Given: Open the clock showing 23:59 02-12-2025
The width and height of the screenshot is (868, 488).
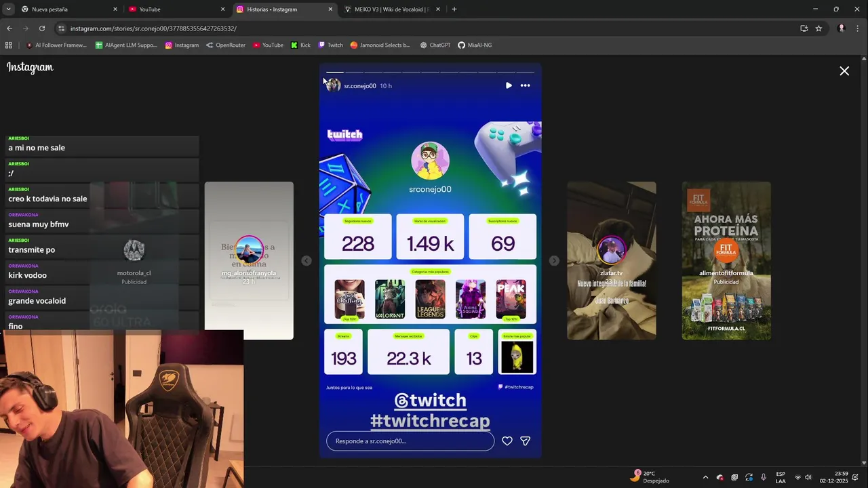Looking at the screenshot, I should [x=834, y=477].
